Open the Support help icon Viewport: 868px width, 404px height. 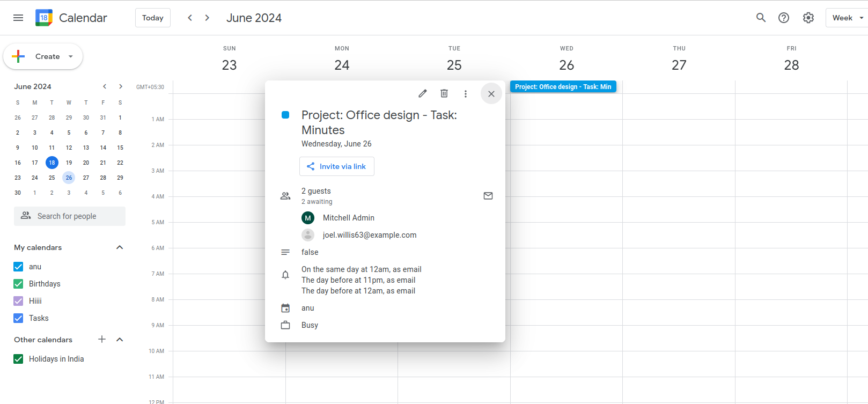[784, 18]
